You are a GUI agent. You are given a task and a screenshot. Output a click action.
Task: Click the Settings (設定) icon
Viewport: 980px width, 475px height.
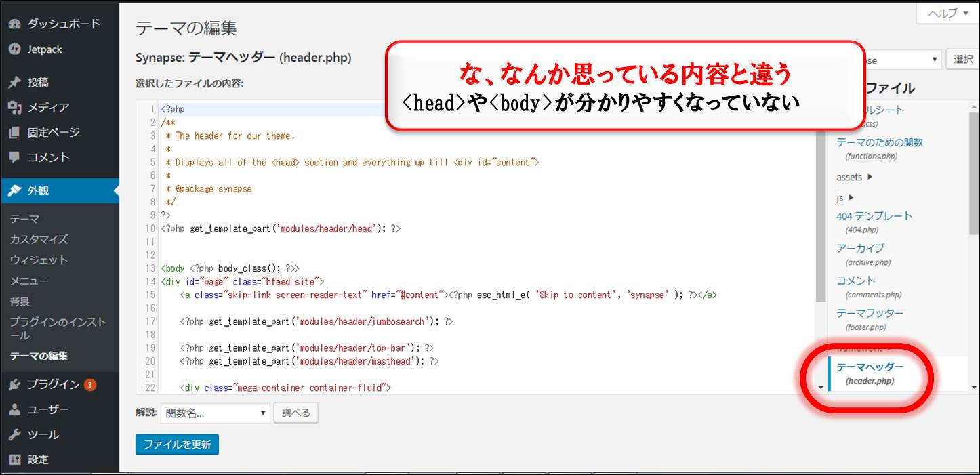(x=14, y=459)
